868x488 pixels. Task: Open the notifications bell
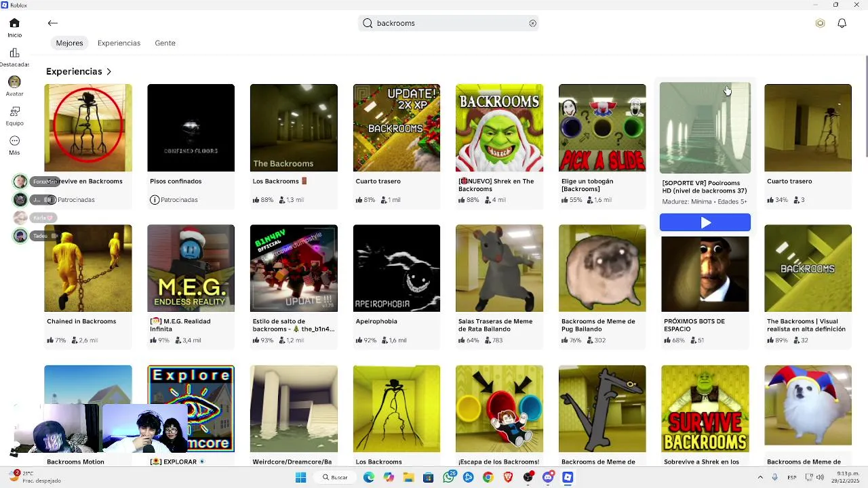[x=842, y=23]
